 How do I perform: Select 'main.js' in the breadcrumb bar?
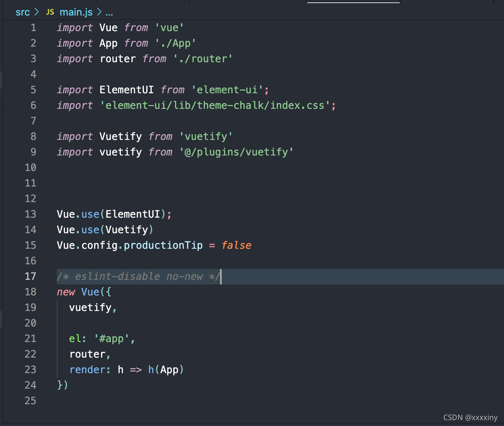coord(76,12)
